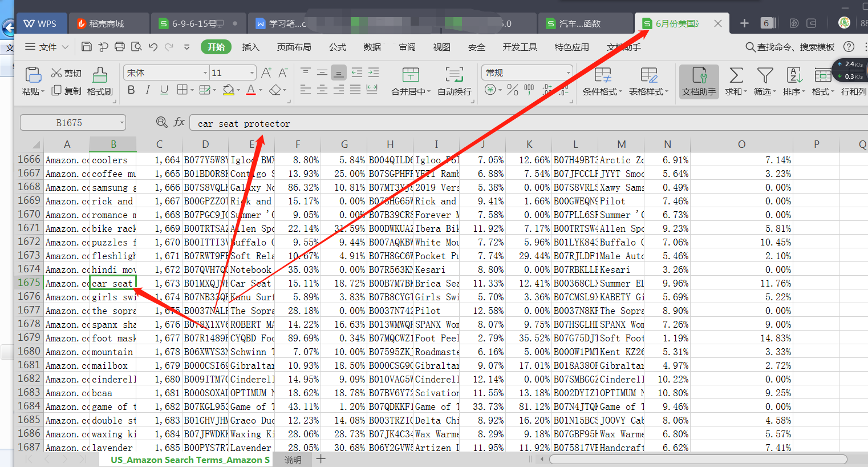The width and height of the screenshot is (868, 467).
Task: Toggle Center horizontal alignment
Action: coord(322,90)
